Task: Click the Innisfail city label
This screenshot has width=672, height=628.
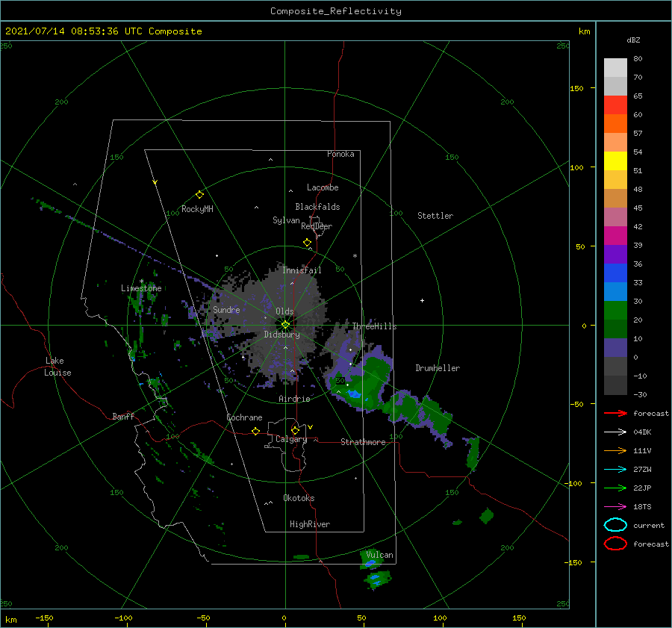Action: click(302, 270)
